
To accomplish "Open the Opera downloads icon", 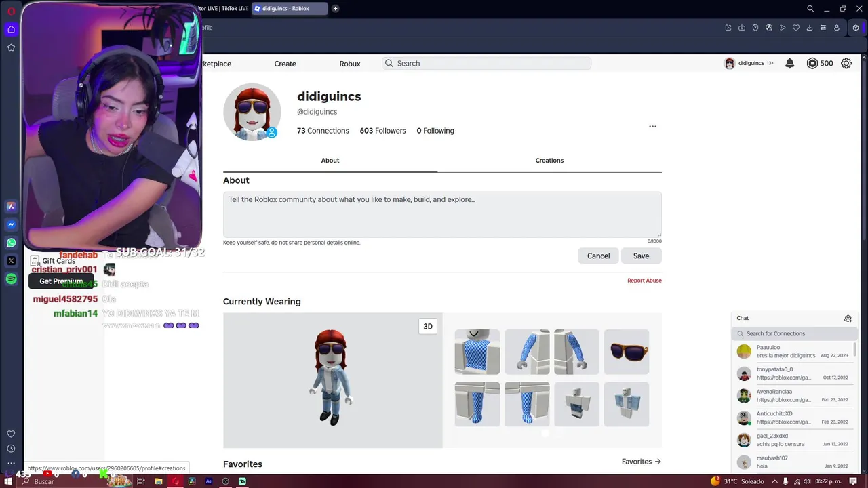I will [x=810, y=28].
